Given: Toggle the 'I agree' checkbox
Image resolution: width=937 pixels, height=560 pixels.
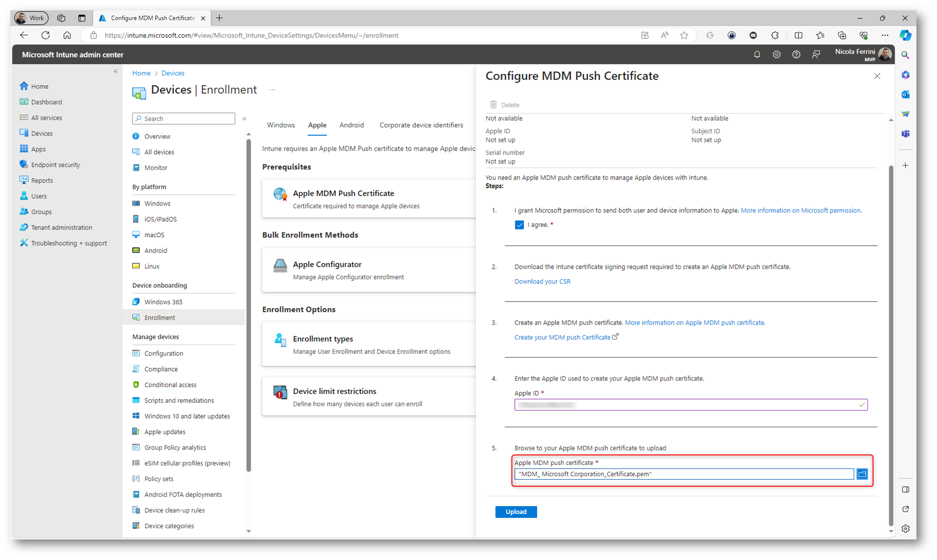Looking at the screenshot, I should click(x=519, y=225).
